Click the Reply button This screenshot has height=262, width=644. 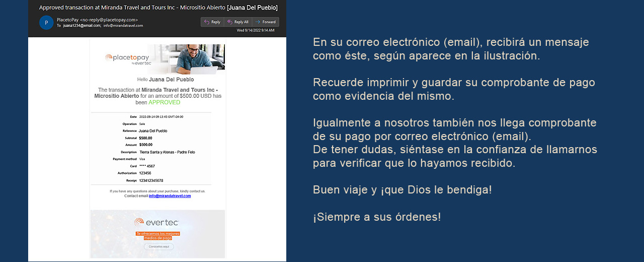click(x=212, y=22)
